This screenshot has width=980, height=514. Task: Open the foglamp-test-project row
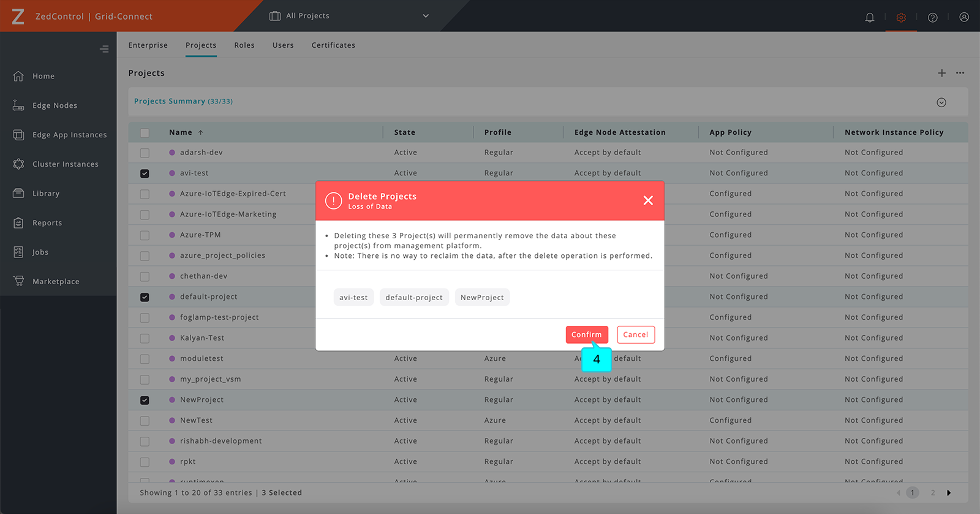coord(219,317)
